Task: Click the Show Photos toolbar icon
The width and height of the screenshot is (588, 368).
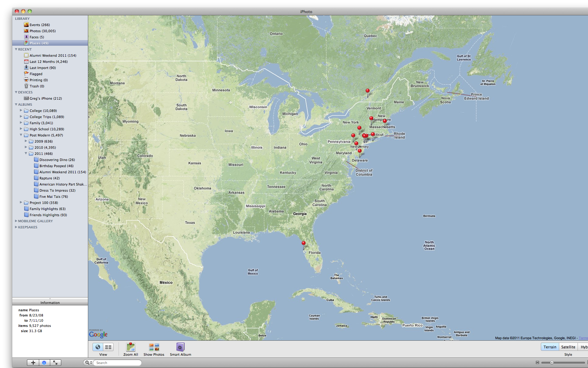Action: (x=154, y=347)
